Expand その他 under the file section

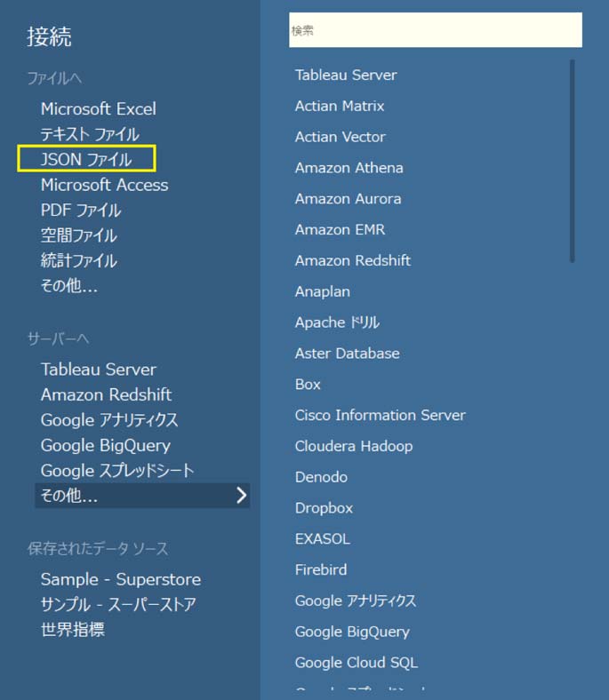point(69,286)
